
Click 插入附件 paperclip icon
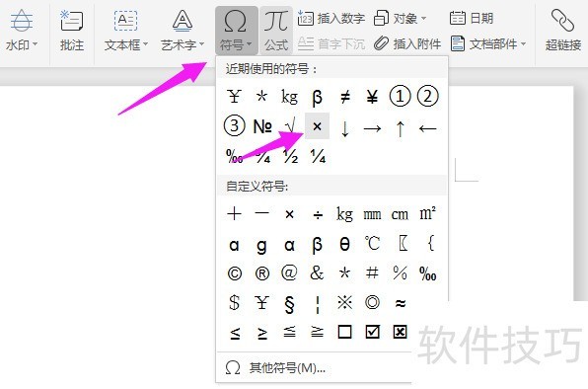point(382,44)
